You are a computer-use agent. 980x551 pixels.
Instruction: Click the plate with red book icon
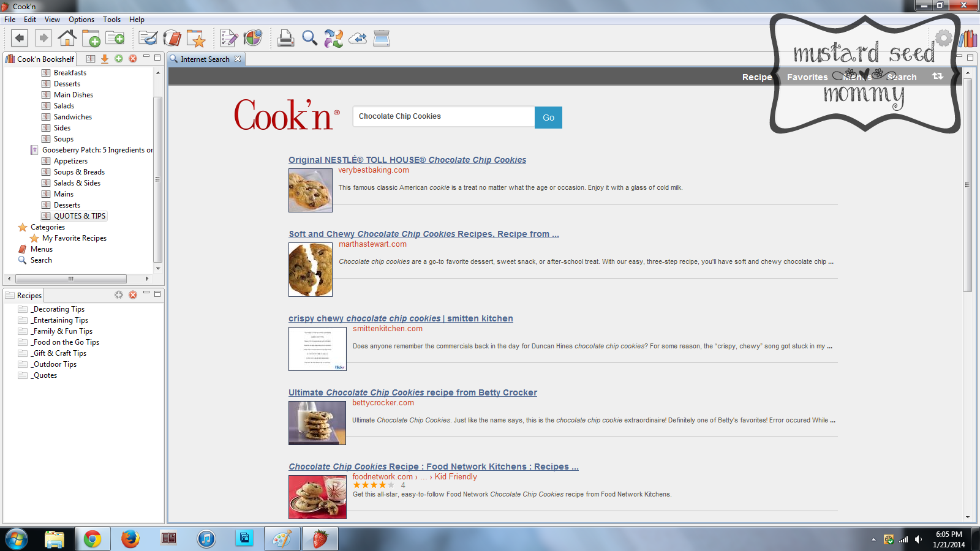(x=172, y=38)
